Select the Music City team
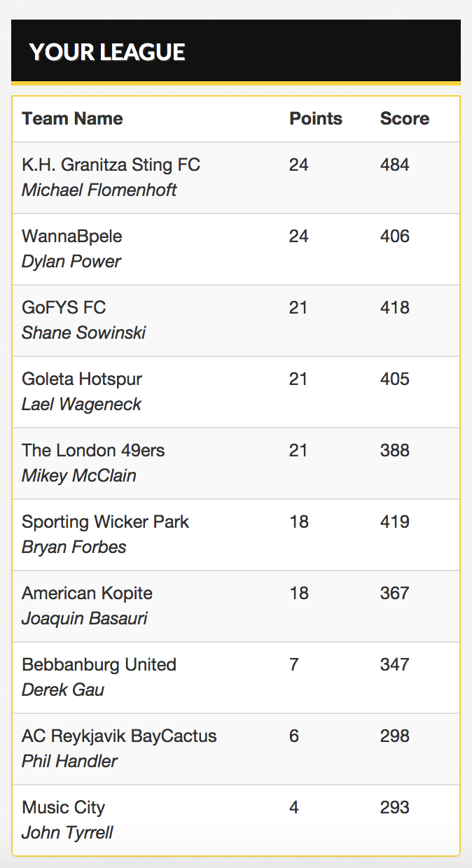 click(x=63, y=808)
